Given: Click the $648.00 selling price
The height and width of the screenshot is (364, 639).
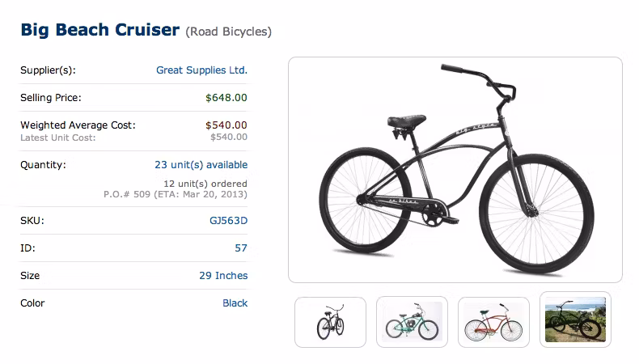Looking at the screenshot, I should click(x=226, y=98).
